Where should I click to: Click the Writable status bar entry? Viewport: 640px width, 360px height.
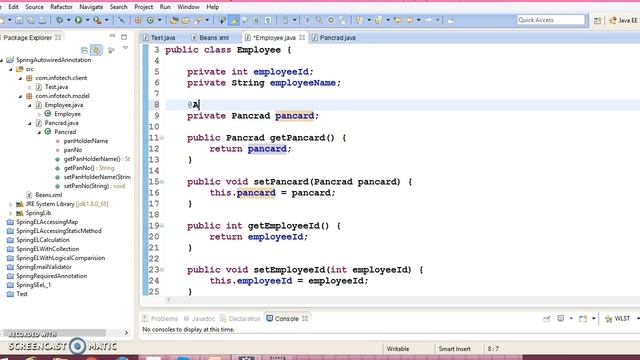[x=398, y=349]
